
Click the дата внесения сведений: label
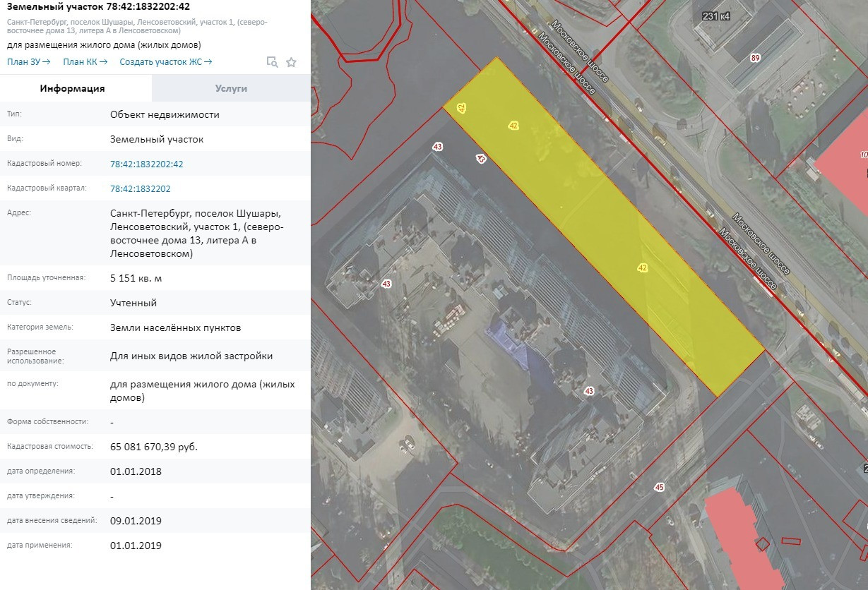tap(52, 520)
